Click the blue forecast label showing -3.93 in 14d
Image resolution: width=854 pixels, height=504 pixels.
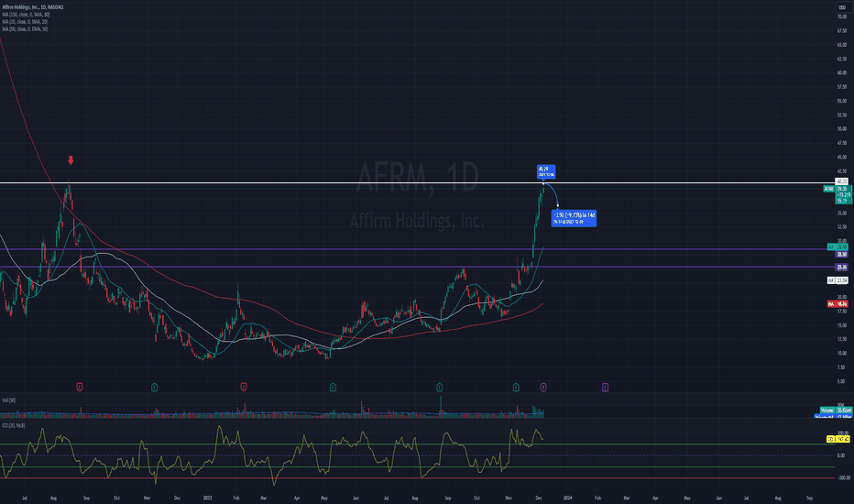574,218
